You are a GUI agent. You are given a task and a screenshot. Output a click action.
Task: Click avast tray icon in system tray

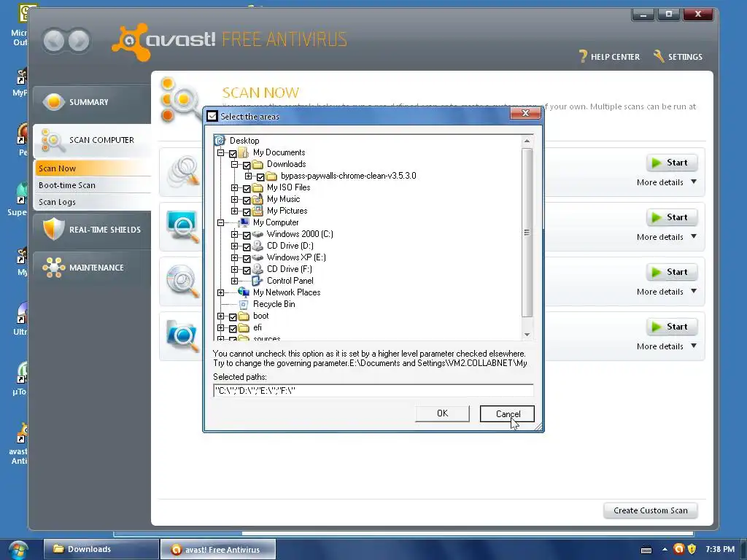[x=678, y=549]
